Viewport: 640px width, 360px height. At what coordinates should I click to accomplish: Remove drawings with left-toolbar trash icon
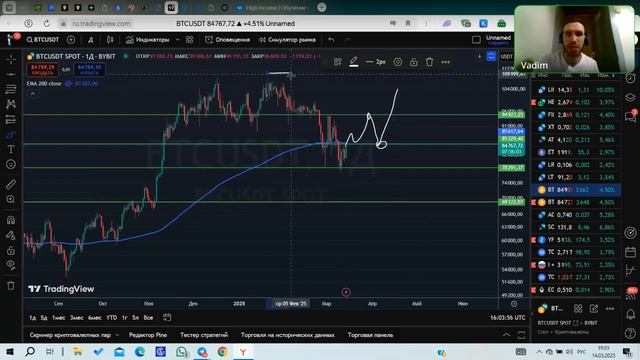pyautogui.click(x=11, y=286)
